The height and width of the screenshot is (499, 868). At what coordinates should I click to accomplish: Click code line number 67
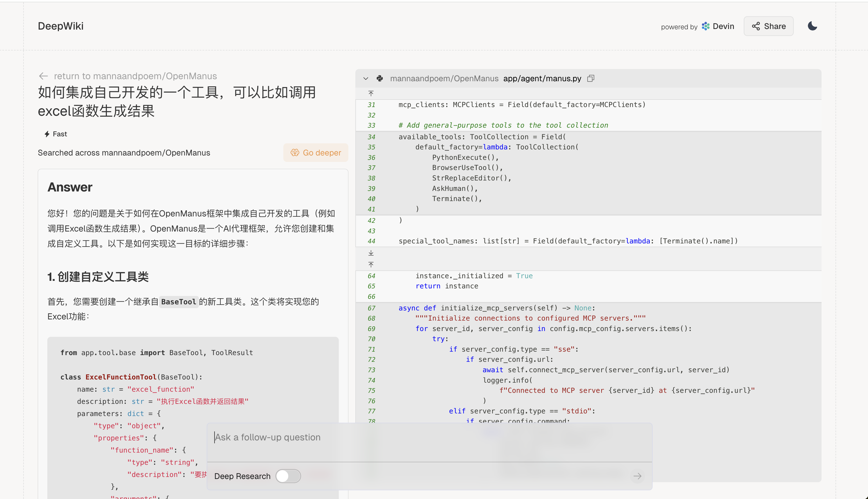click(371, 308)
